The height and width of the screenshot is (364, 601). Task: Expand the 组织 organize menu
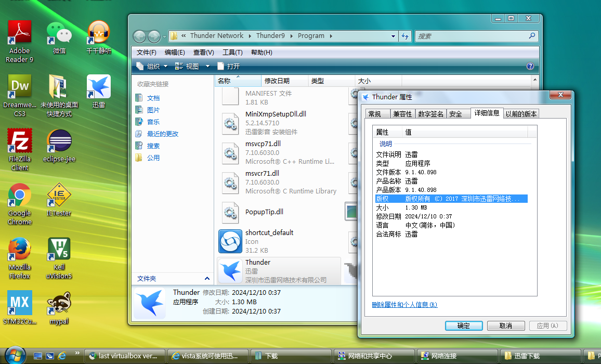pos(152,67)
